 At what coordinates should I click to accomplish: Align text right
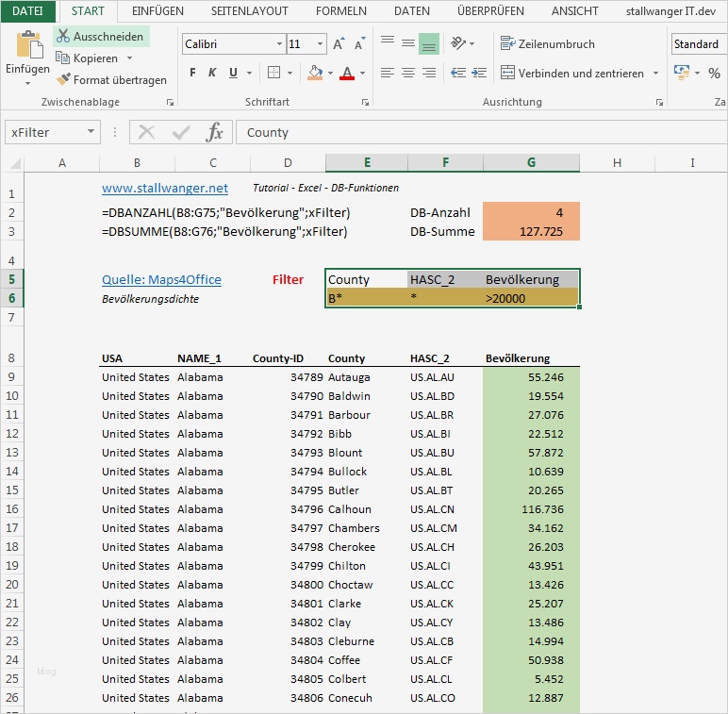pyautogui.click(x=429, y=73)
